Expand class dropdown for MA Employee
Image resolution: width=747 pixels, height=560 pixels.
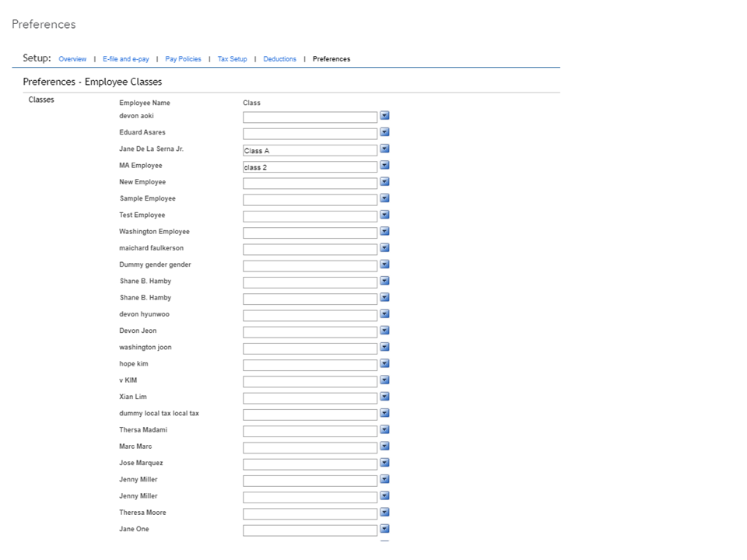(x=384, y=166)
